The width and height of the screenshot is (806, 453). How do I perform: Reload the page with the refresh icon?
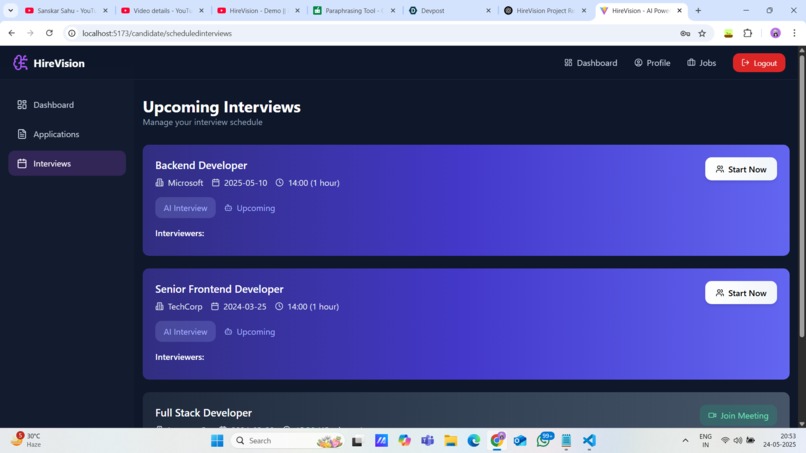point(49,33)
